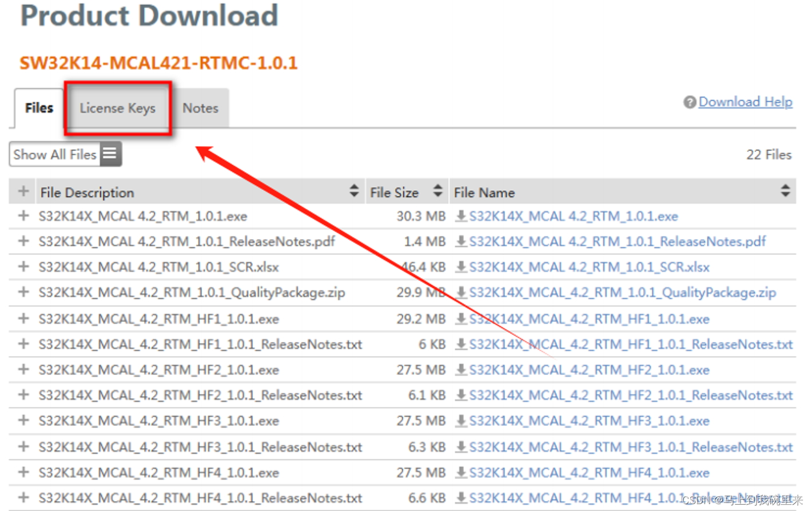Select the 1.4 MB file size cell

tap(425, 241)
